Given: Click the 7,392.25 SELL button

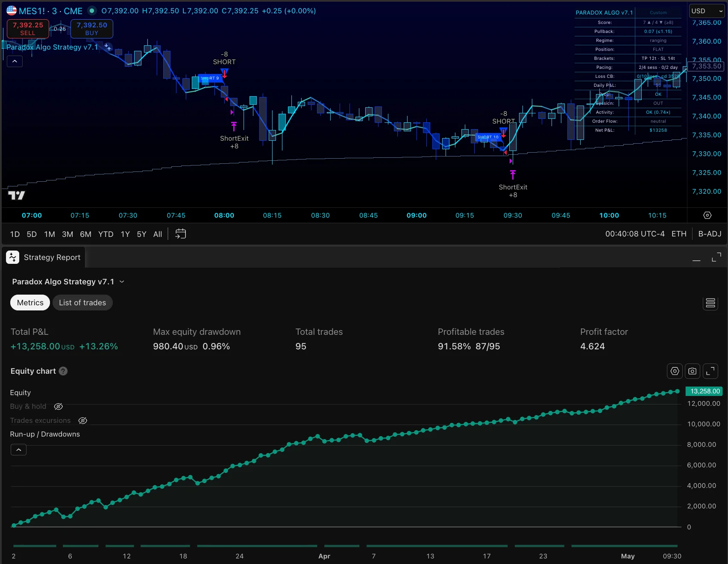Looking at the screenshot, I should point(28,29).
